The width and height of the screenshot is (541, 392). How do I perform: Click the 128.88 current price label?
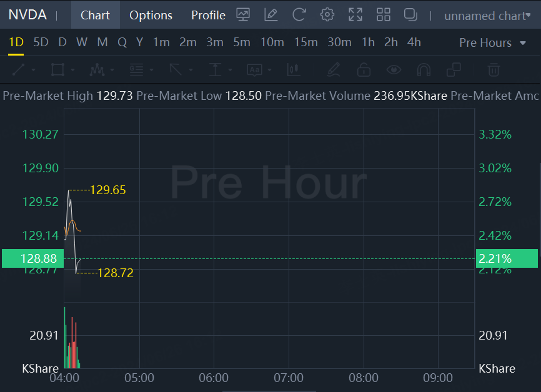[29, 258]
